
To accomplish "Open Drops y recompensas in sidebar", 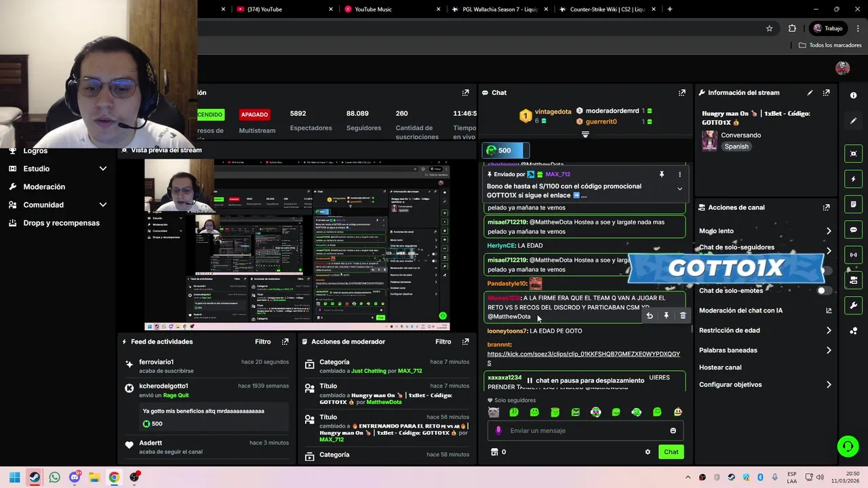I will point(61,223).
